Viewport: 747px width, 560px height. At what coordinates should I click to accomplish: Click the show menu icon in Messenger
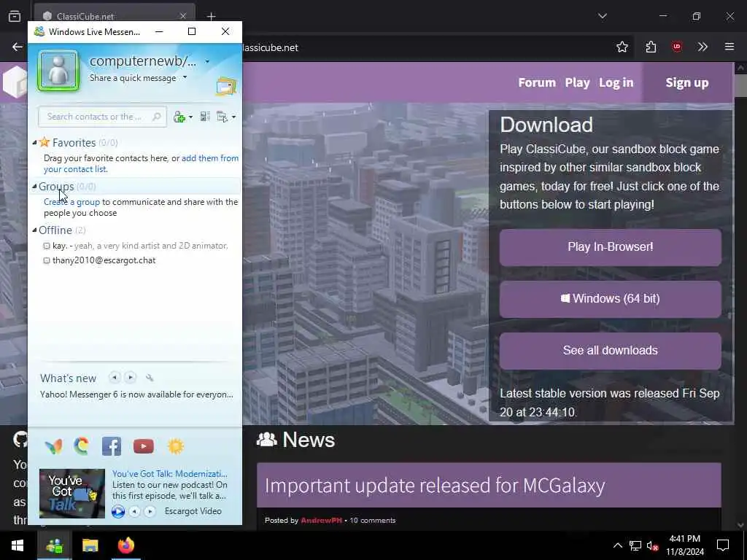[x=222, y=117]
